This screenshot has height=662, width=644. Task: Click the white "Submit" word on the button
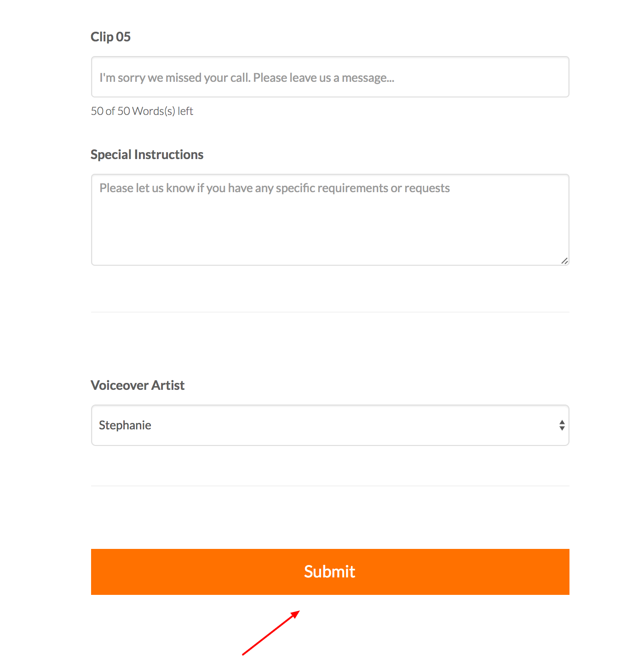click(329, 571)
